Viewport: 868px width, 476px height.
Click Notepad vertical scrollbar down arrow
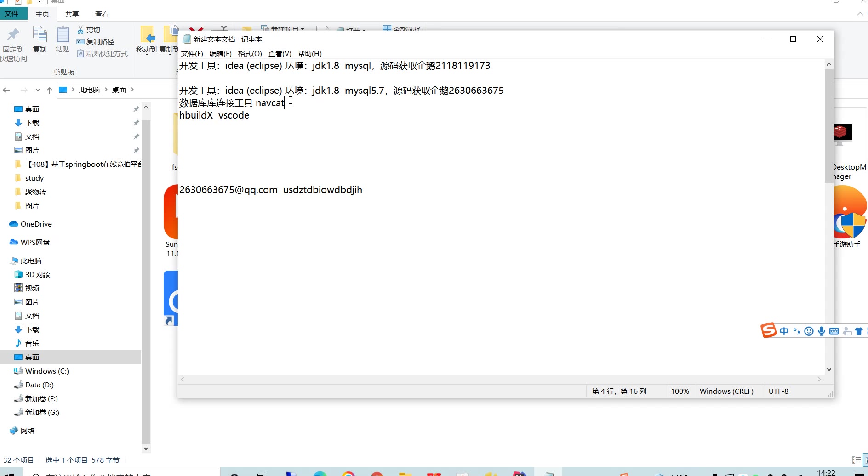click(x=829, y=369)
